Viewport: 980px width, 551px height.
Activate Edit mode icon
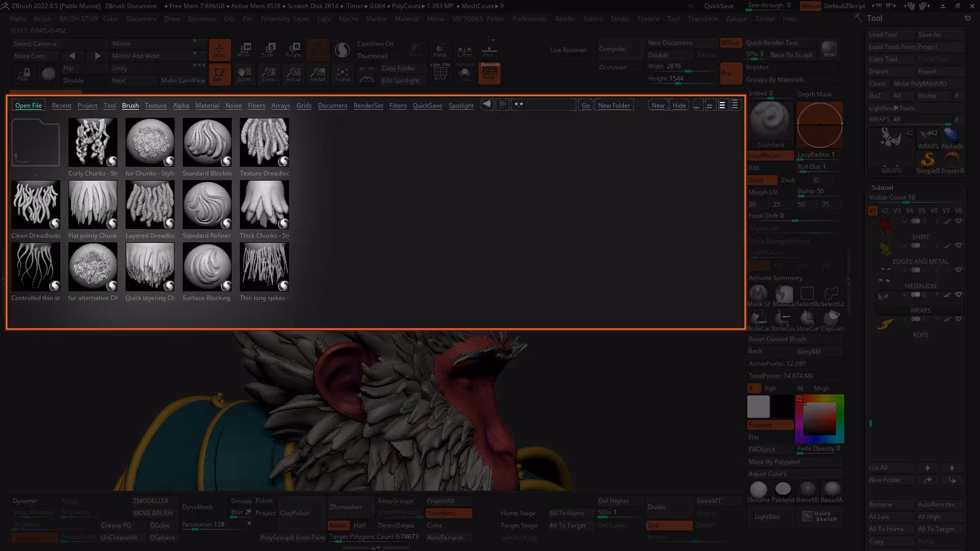click(219, 74)
